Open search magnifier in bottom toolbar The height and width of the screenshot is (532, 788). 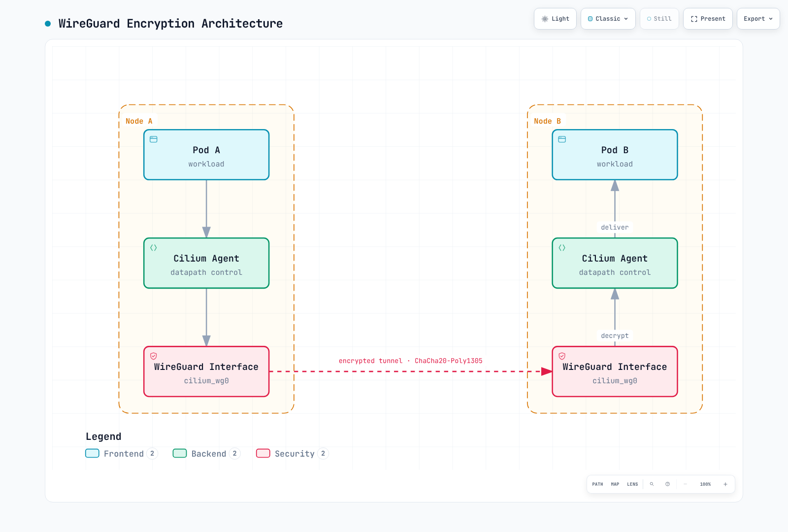652,484
